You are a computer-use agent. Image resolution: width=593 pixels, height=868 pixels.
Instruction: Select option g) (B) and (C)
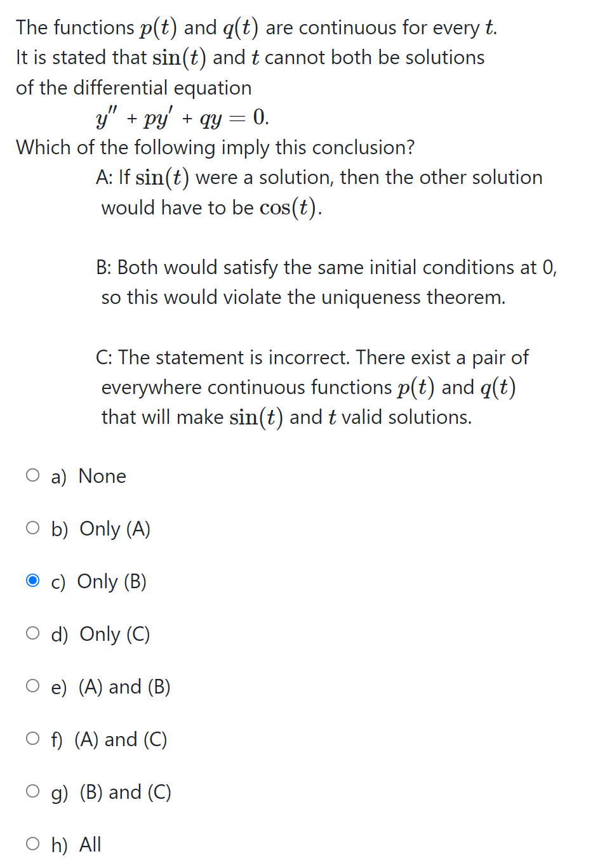click(32, 790)
